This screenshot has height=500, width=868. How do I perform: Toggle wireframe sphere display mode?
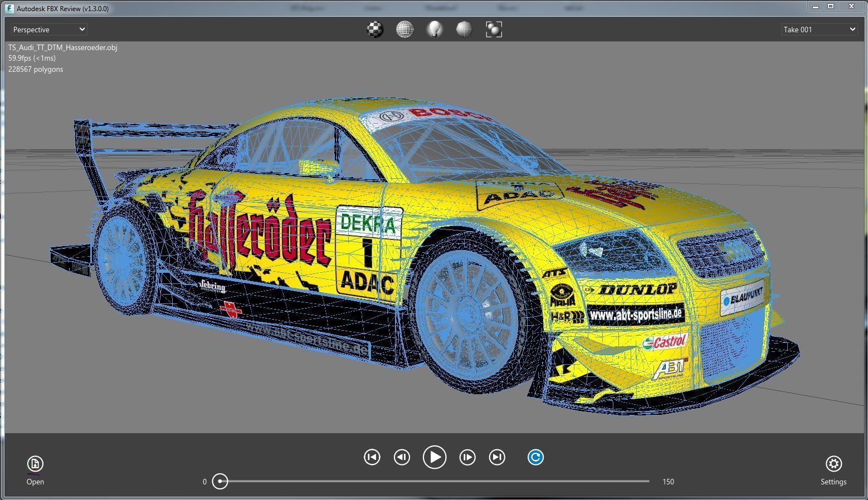[405, 30]
